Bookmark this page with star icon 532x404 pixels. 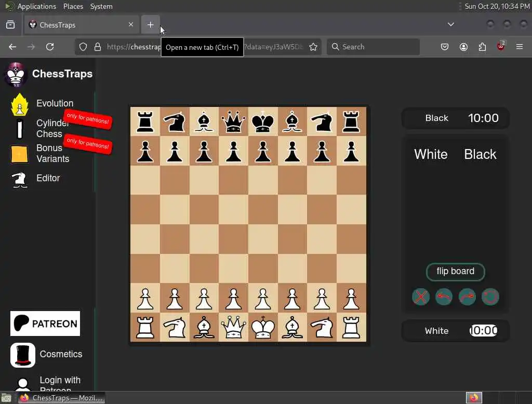[x=313, y=47]
